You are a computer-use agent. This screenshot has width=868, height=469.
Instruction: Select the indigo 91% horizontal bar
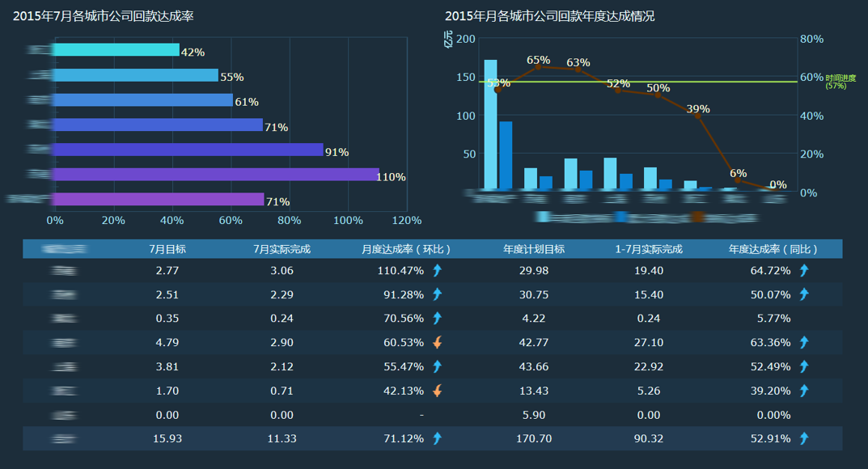[x=188, y=150]
